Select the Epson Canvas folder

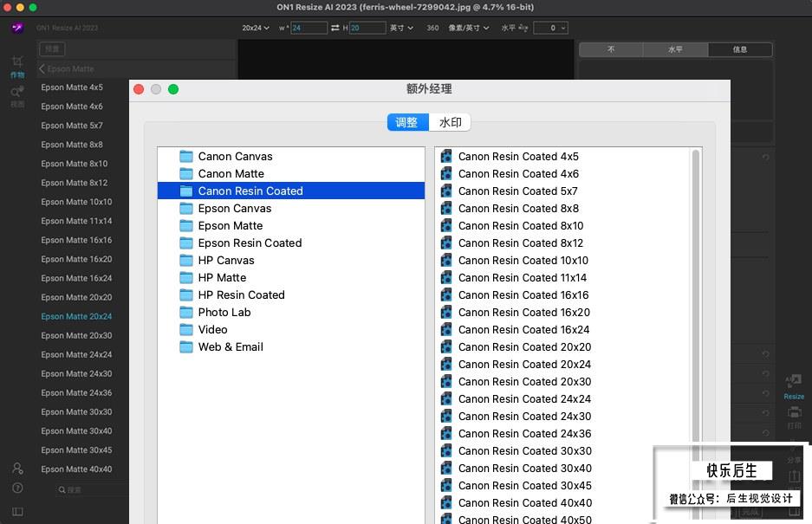(290, 209)
